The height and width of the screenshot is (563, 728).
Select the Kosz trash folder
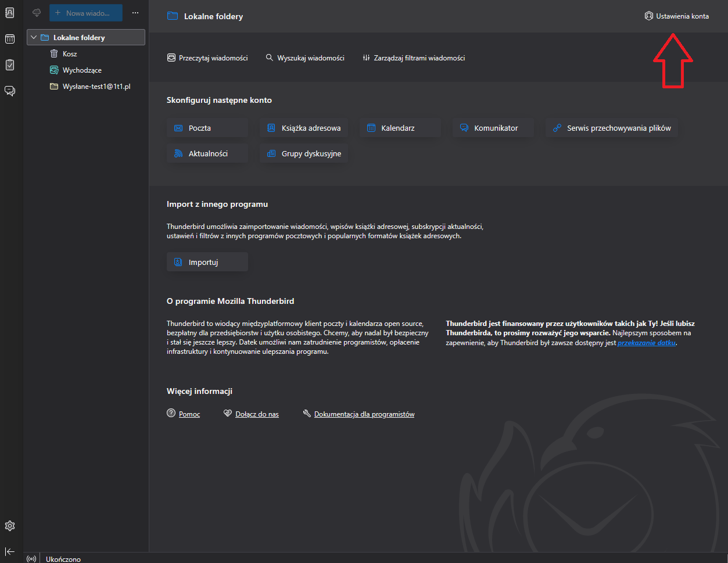click(70, 54)
